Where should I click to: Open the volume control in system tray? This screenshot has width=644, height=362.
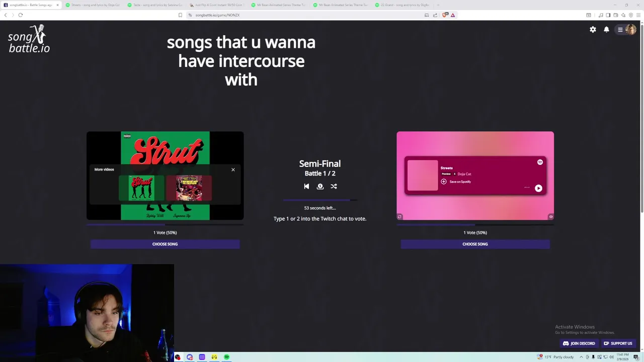pyautogui.click(x=611, y=357)
